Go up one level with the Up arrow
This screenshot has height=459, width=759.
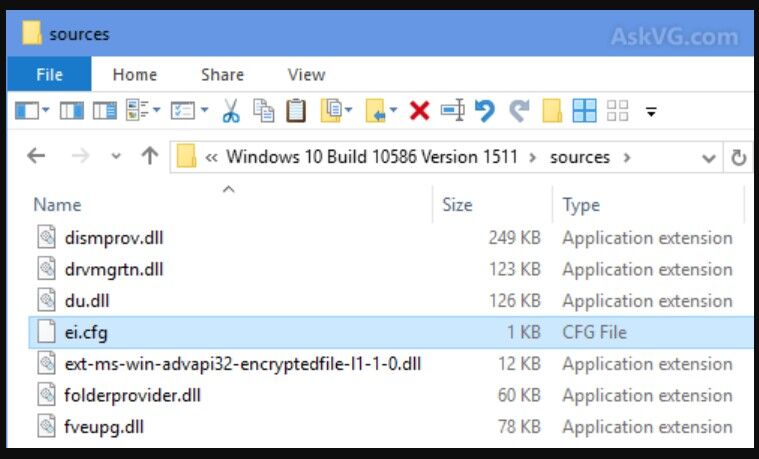pyautogui.click(x=150, y=157)
